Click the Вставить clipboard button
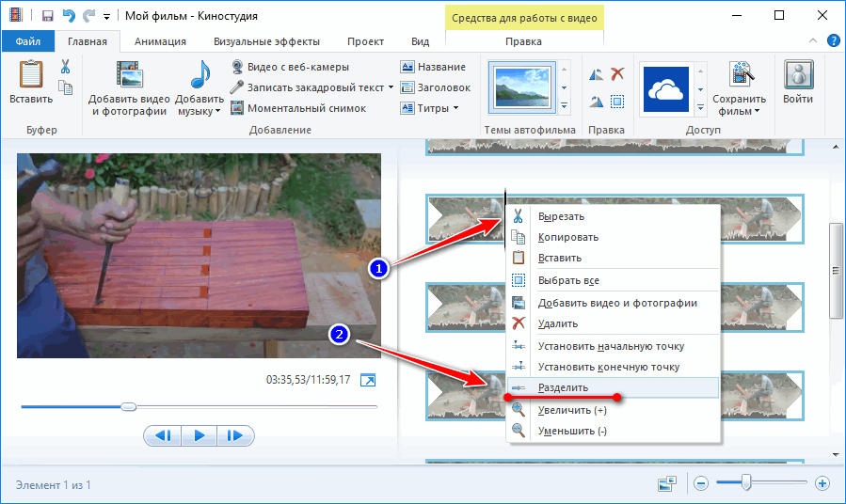 [31, 82]
